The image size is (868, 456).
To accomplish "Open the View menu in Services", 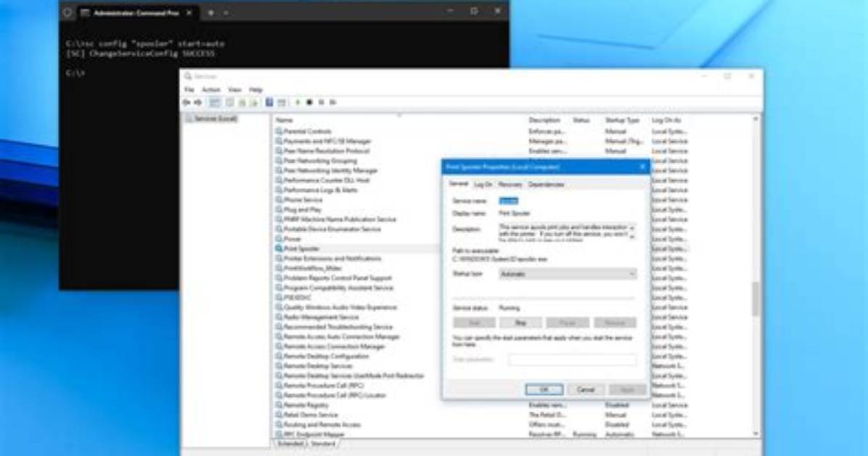I will 234,90.
